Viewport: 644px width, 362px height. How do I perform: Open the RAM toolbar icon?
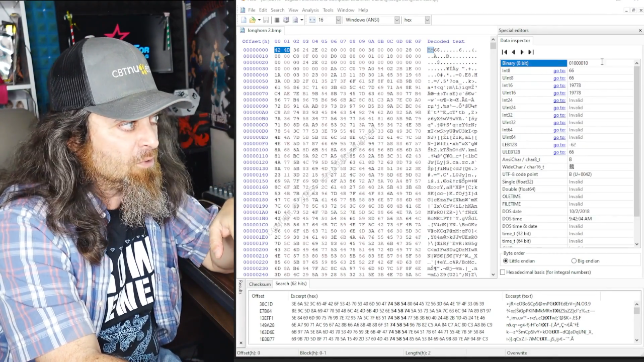tap(277, 20)
